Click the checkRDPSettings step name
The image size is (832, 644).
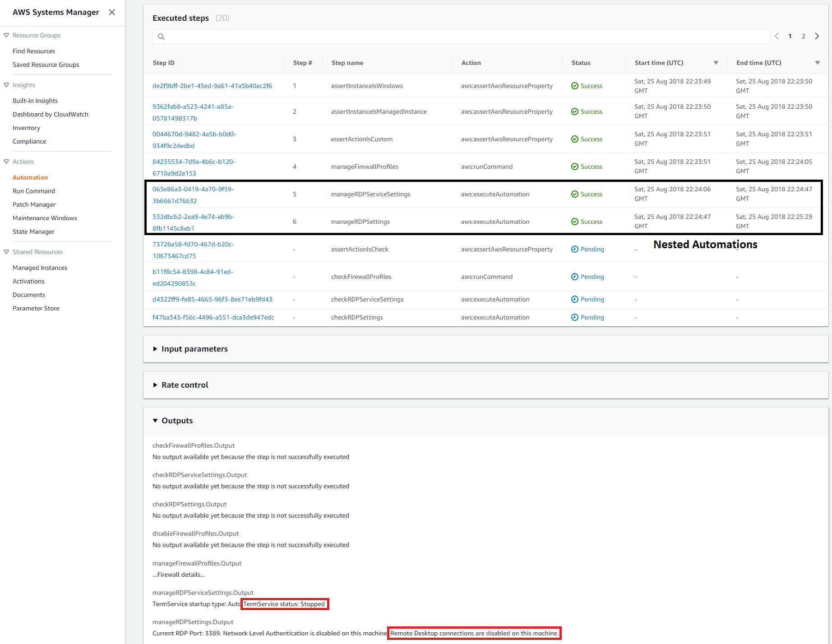pos(357,317)
